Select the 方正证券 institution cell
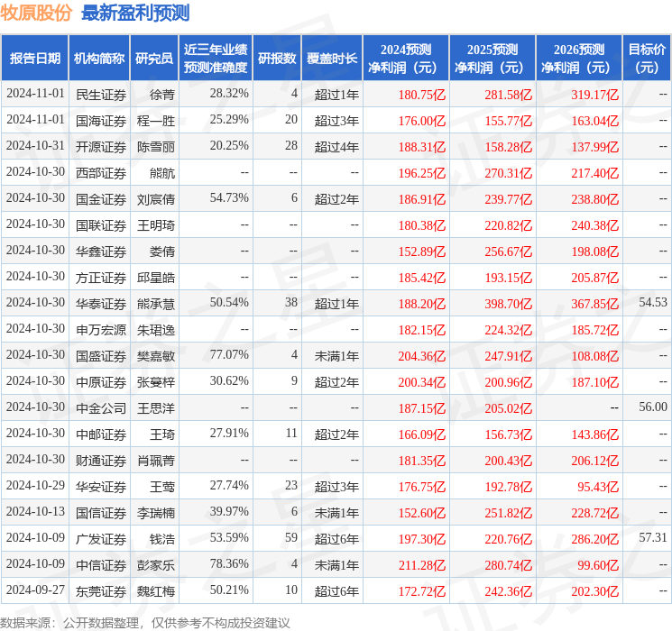 [x=101, y=278]
